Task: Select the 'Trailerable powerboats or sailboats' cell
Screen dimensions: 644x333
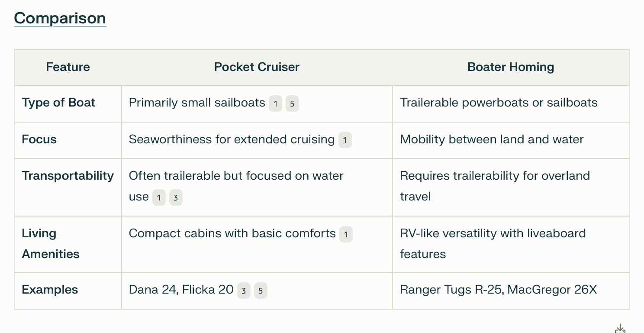Action: click(499, 103)
